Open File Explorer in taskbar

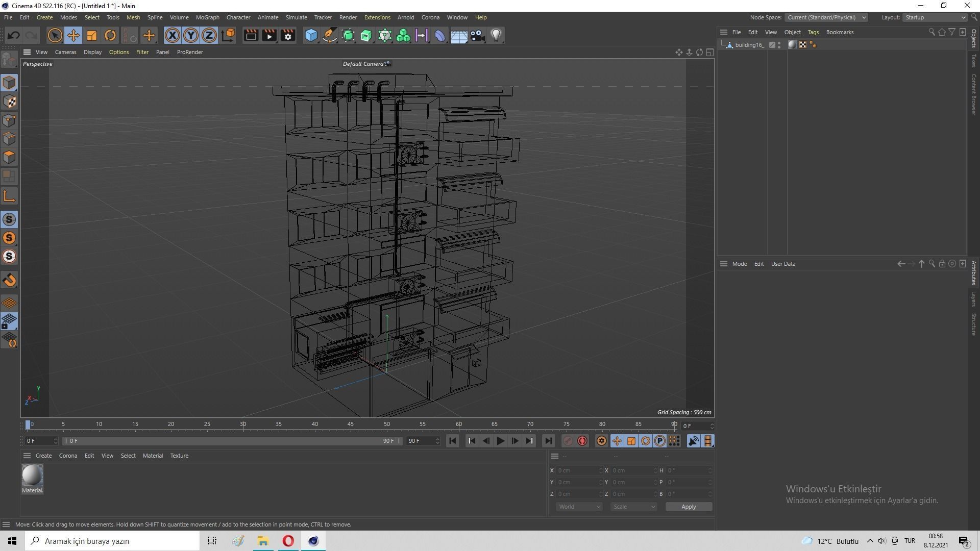tap(263, 541)
